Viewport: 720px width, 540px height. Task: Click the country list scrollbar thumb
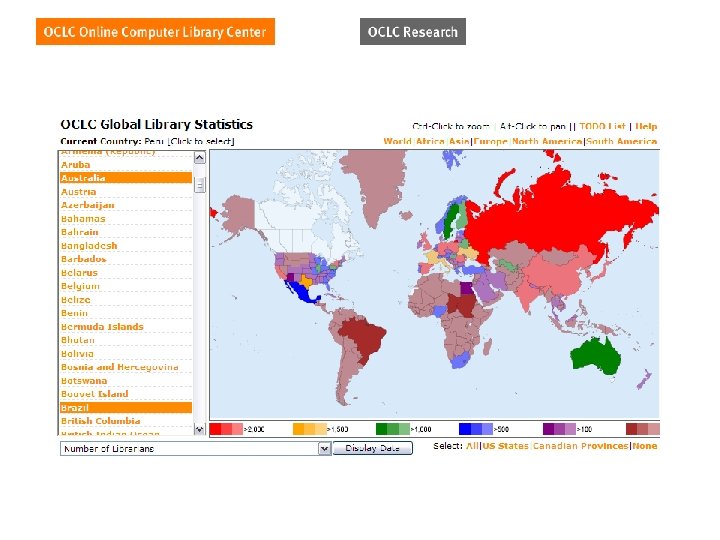200,185
